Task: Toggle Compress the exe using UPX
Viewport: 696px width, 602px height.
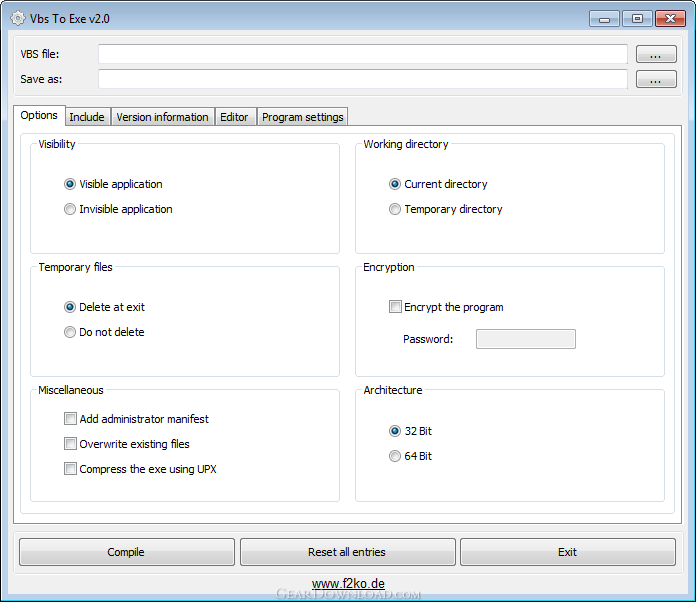Action: (x=70, y=469)
